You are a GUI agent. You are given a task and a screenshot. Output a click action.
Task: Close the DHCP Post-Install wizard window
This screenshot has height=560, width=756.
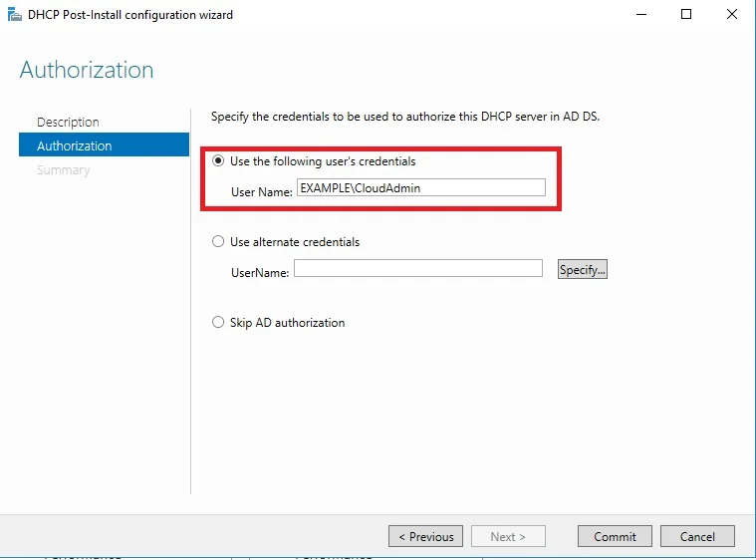coord(732,15)
